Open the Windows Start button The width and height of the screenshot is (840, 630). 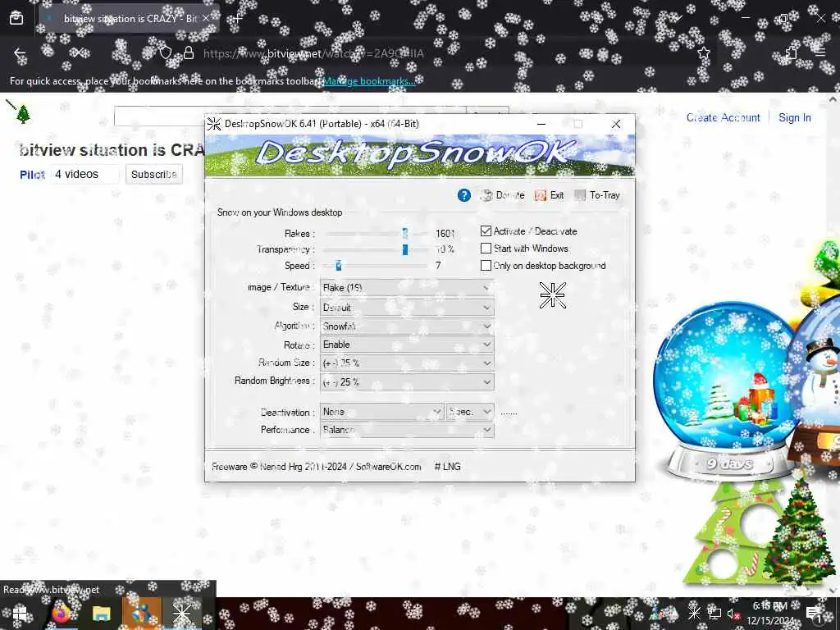[20, 614]
